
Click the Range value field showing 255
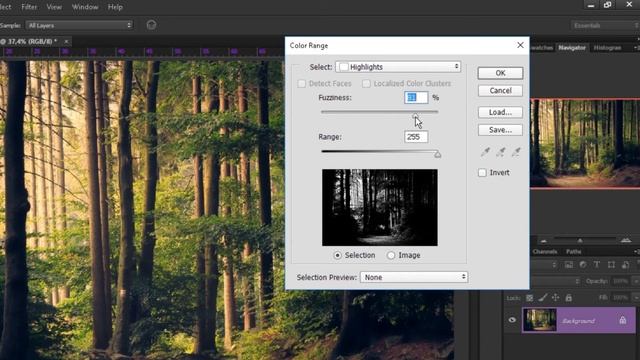(x=416, y=137)
